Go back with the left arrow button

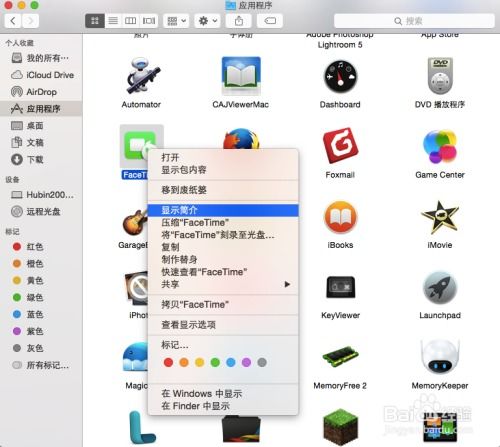13,21
